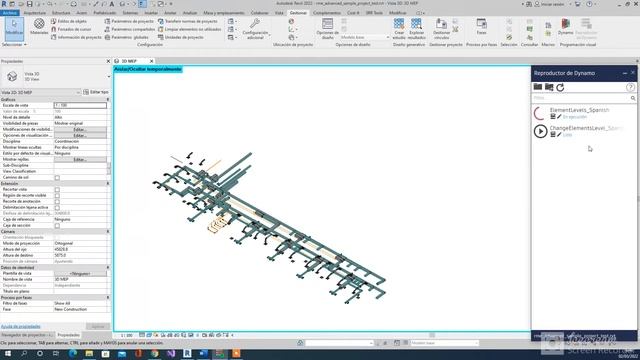This screenshot has height=360, width=640.
Task: Open Parámetros de proyecto
Action: [x=129, y=21]
